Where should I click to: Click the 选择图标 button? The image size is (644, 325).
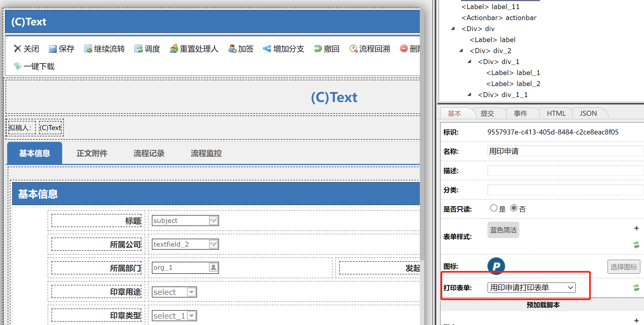coord(623,267)
